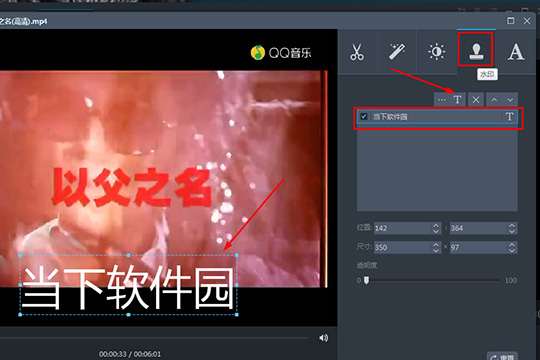540x360 pixels.
Task: Move watermark up with up arrow
Action: click(494, 100)
